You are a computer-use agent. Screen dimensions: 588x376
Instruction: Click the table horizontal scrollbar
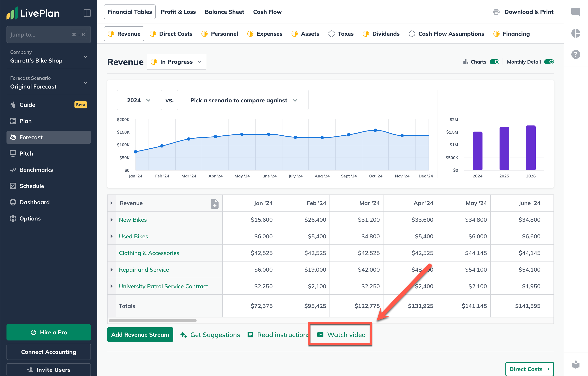tap(152, 321)
